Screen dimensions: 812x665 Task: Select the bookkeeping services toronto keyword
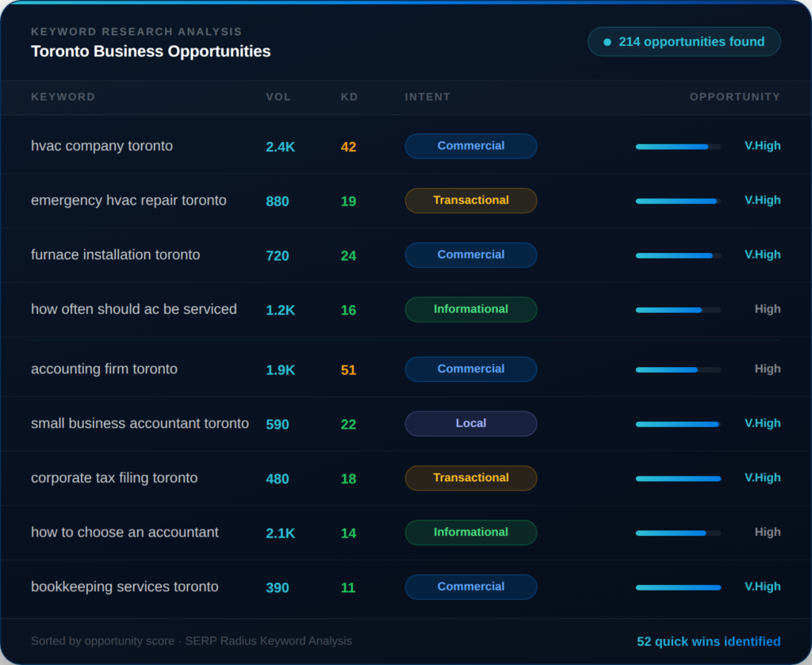(x=124, y=587)
